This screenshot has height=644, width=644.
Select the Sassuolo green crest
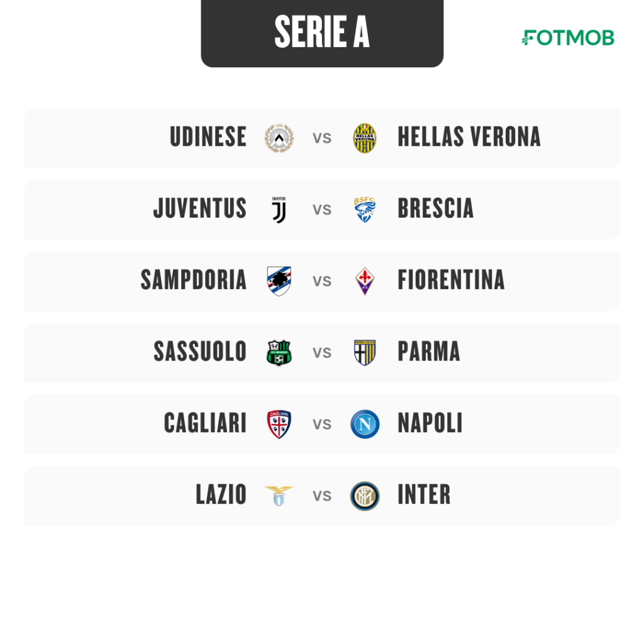point(279,353)
